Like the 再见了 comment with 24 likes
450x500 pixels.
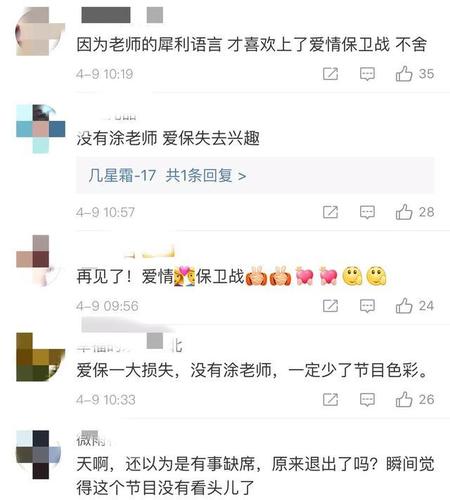click(x=404, y=306)
